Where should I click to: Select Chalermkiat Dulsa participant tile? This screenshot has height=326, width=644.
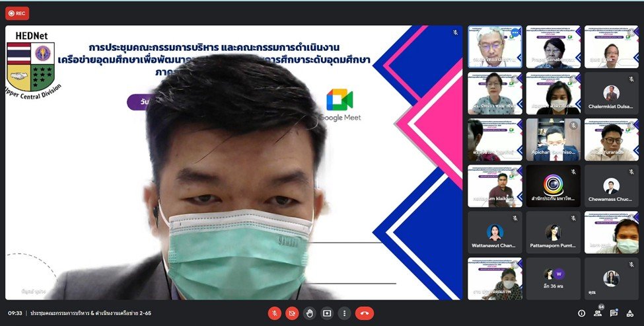tap(611, 94)
